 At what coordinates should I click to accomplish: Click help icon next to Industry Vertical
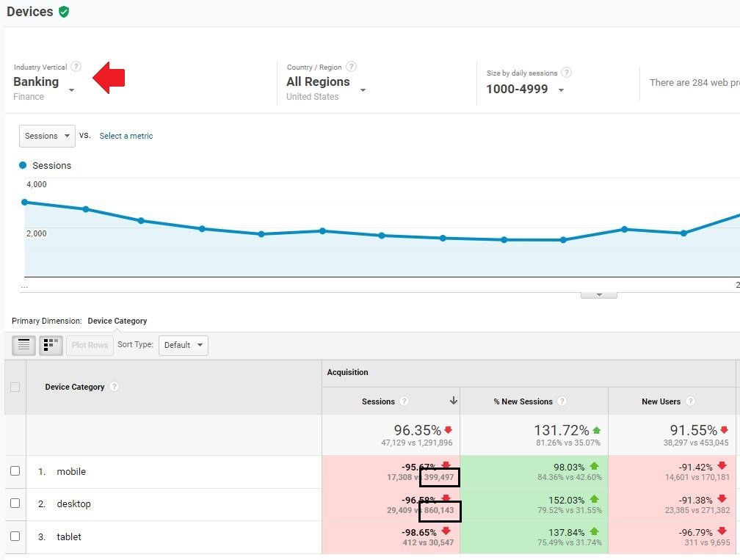pyautogui.click(x=76, y=67)
